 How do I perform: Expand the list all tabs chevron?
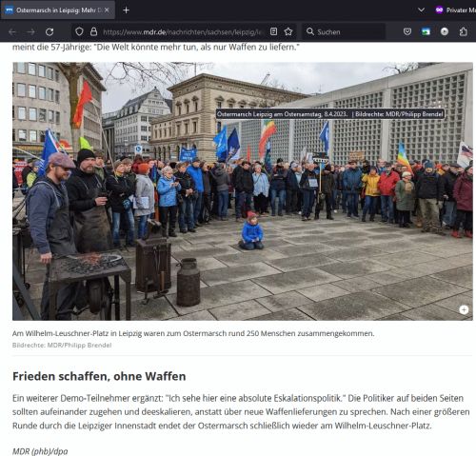(x=421, y=10)
